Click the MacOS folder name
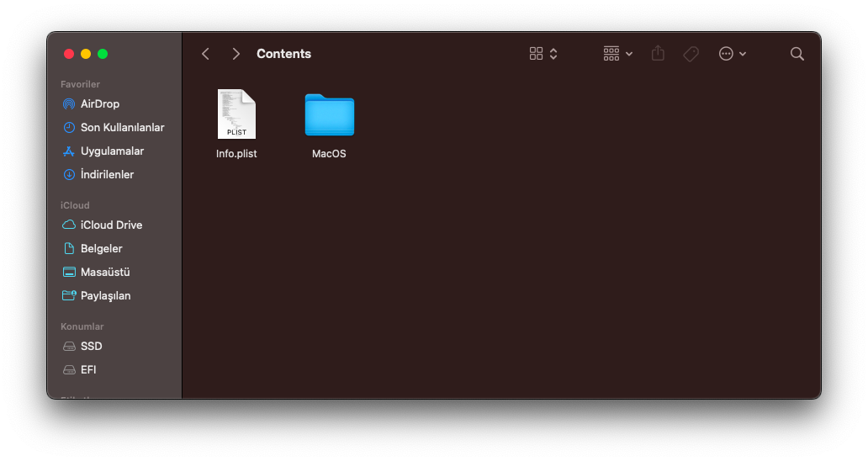868x461 pixels. tap(329, 154)
